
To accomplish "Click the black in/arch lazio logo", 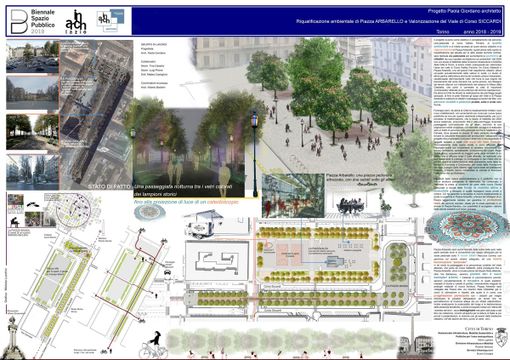I will pyautogui.click(x=76, y=22).
